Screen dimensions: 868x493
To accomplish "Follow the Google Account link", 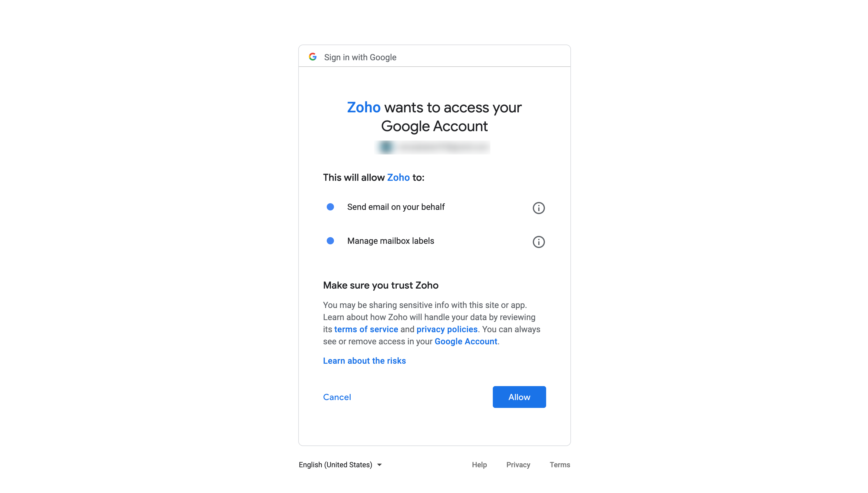I will click(466, 342).
